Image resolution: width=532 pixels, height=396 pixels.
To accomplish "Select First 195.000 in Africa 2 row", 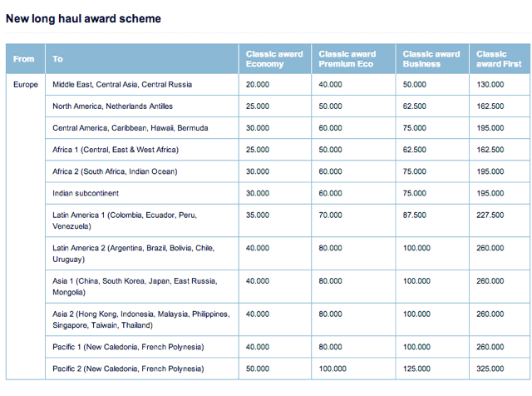I will tap(490, 171).
